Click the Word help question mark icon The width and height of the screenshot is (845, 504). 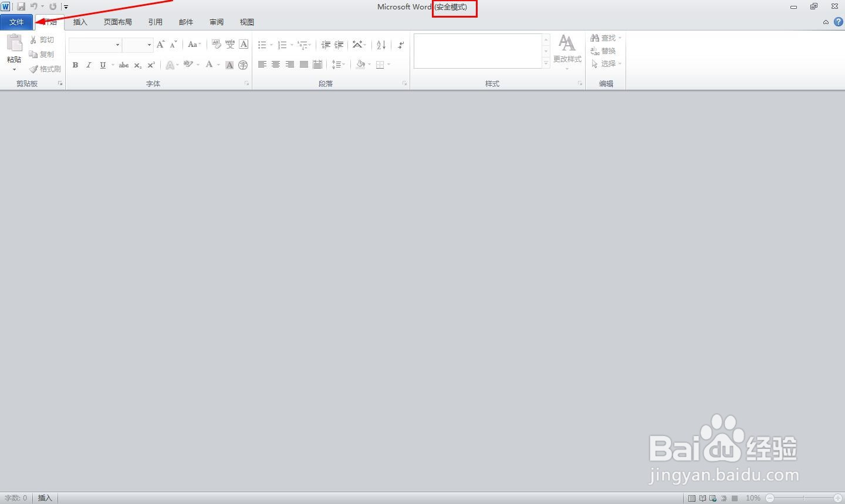(x=839, y=22)
